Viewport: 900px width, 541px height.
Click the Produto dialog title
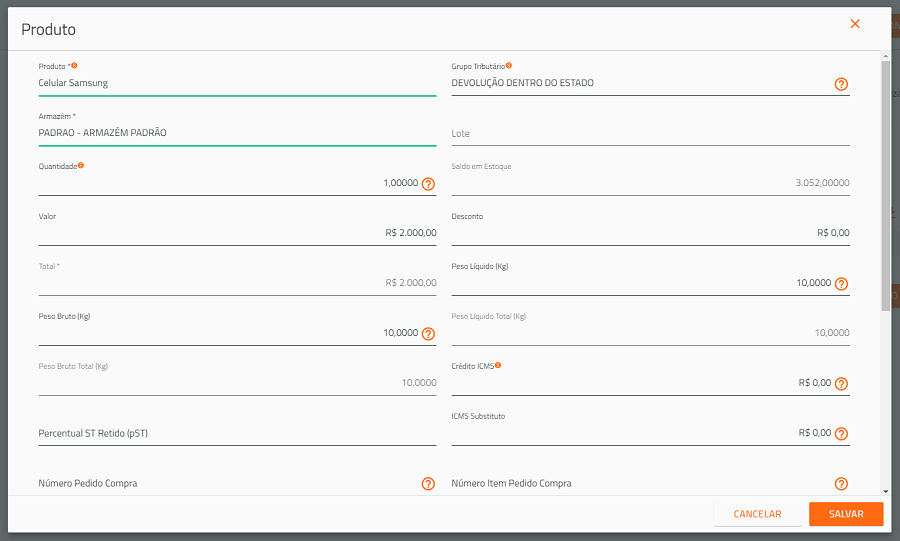[x=48, y=29]
